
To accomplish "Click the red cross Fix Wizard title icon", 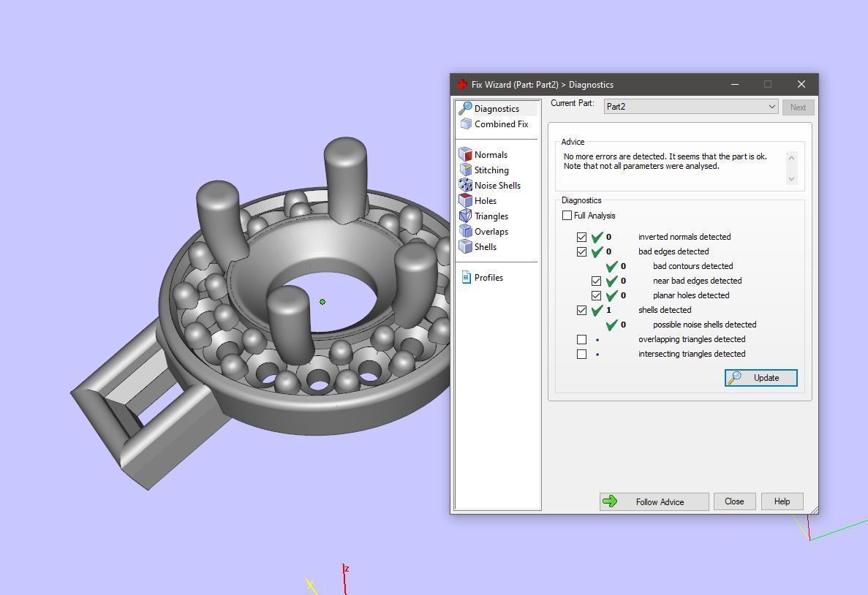I will click(x=462, y=84).
